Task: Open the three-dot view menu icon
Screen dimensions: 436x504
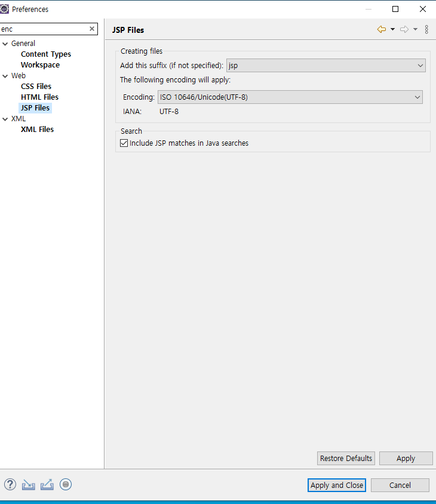Action: pyautogui.click(x=426, y=30)
